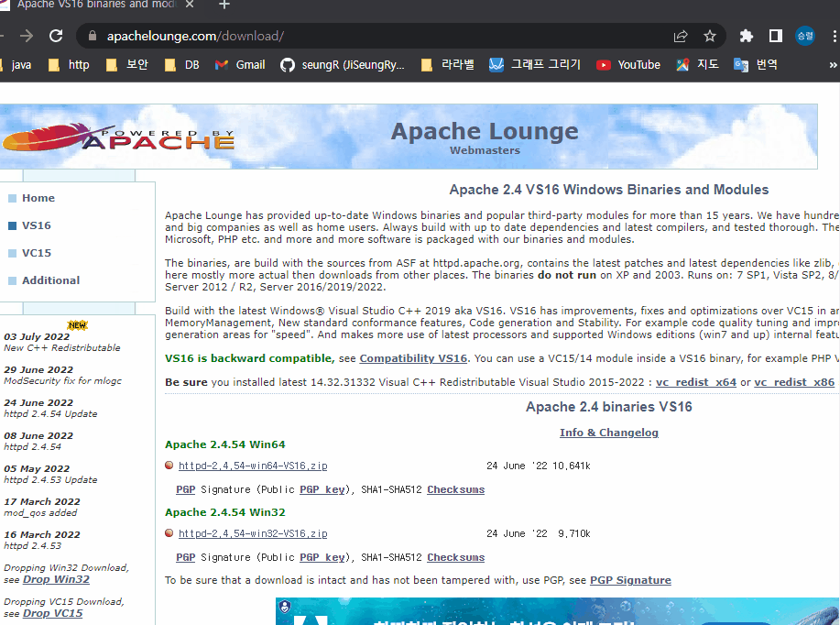Go to Home in the sidebar
Viewport: 840px width, 625px height.
point(38,198)
